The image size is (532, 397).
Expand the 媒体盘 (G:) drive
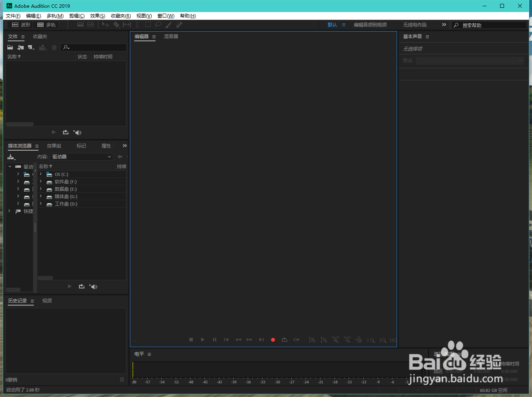(40, 196)
